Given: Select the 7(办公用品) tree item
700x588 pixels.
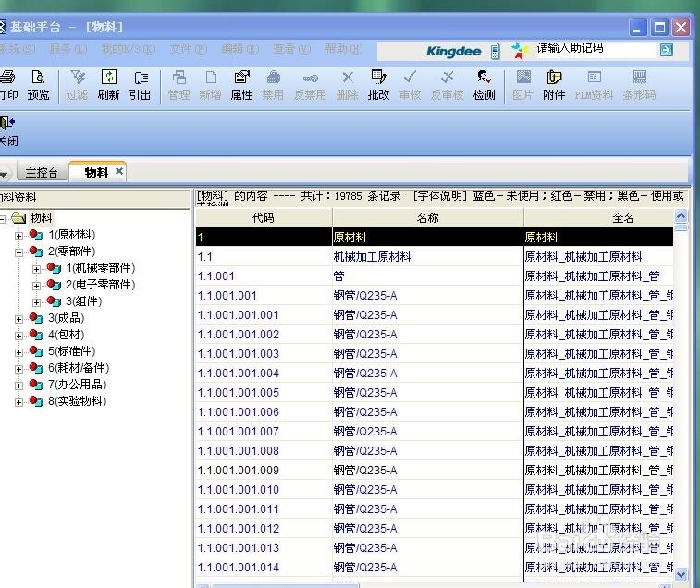Looking at the screenshot, I should (x=78, y=385).
